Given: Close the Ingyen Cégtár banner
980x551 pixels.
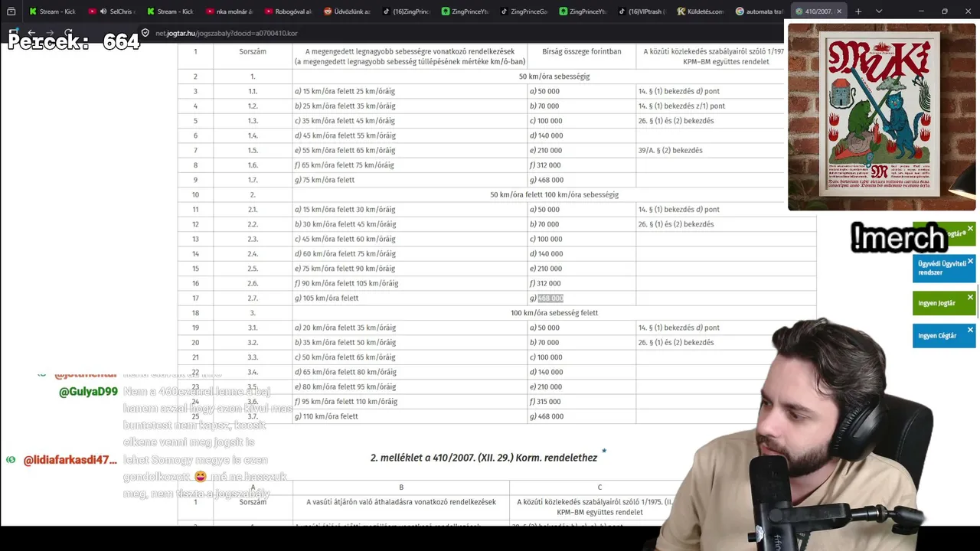Looking at the screenshot, I should (970, 330).
